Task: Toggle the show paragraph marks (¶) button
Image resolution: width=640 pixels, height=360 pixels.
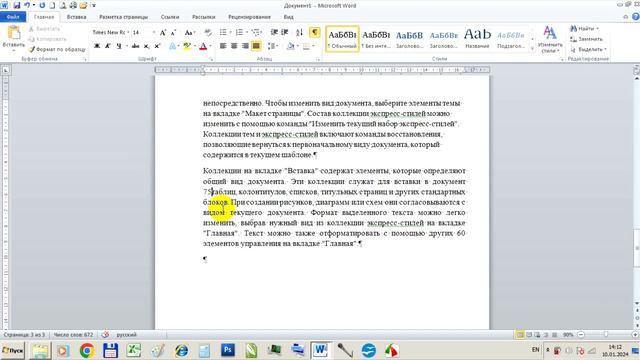Action: [x=314, y=32]
